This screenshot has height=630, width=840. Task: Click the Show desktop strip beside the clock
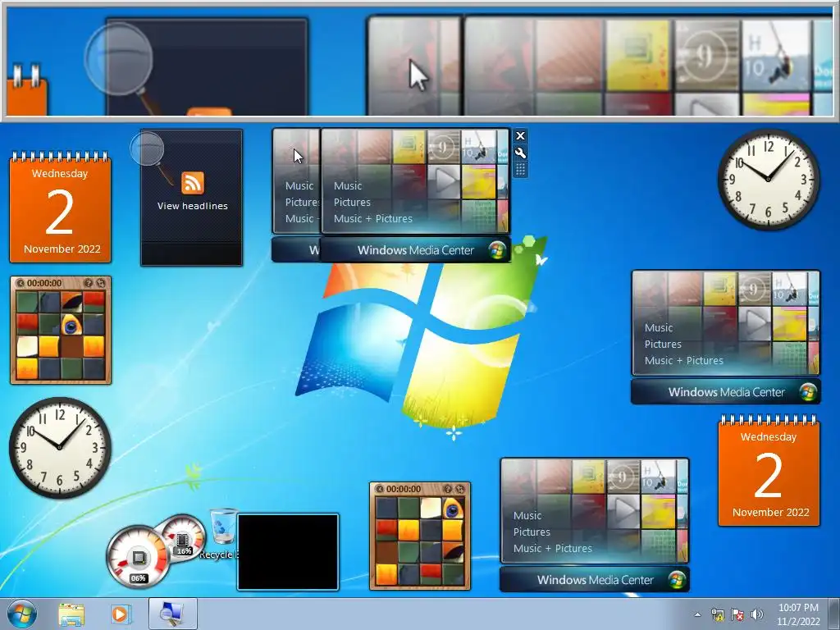[833, 614]
